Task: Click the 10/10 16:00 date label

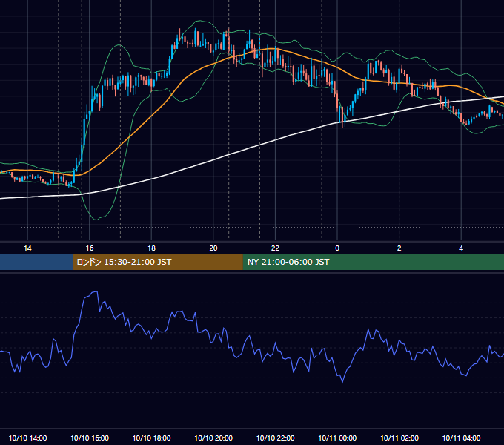Action: pyautogui.click(x=90, y=438)
